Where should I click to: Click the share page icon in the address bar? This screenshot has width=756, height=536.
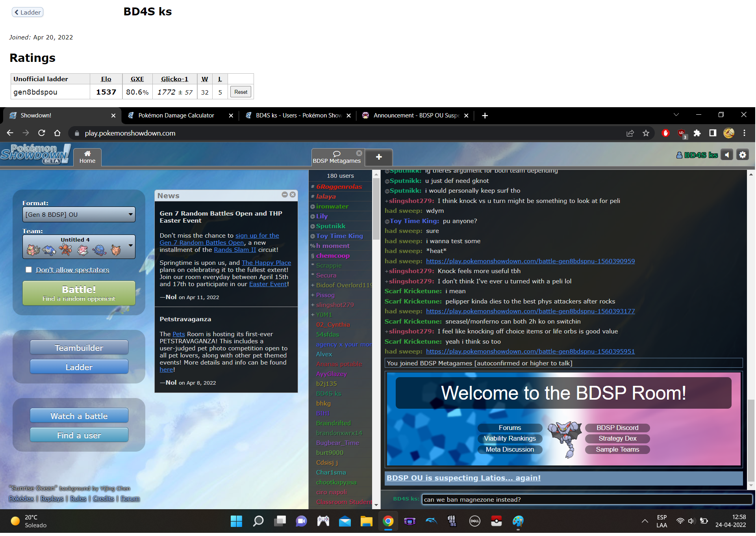630,133
